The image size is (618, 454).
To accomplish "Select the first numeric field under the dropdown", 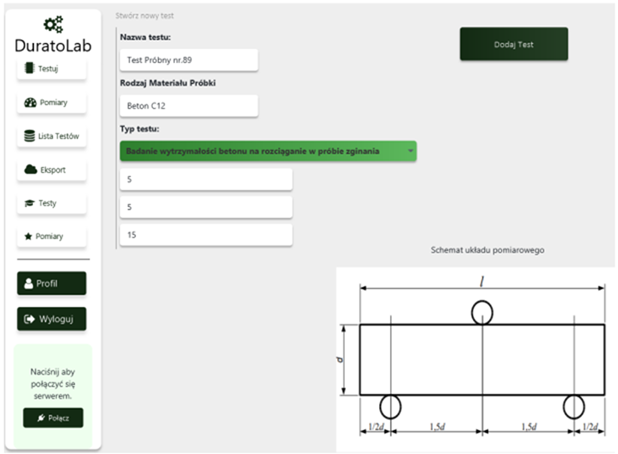I will pyautogui.click(x=205, y=179).
